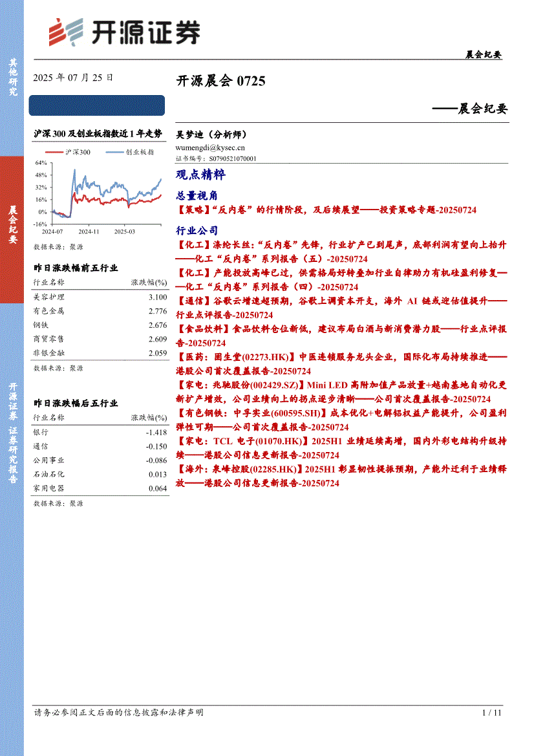Click the dark blue banner bar
Viewport: 534px width, 756px height.
97,105
